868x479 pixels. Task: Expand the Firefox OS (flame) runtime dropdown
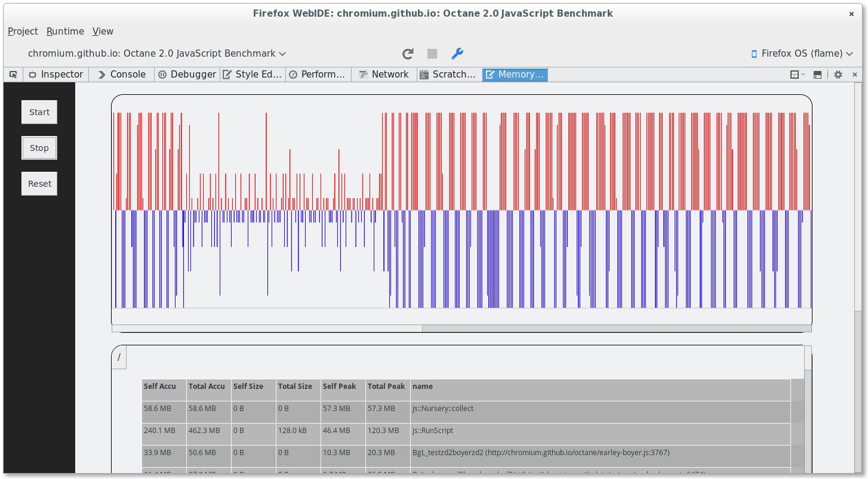(x=801, y=54)
